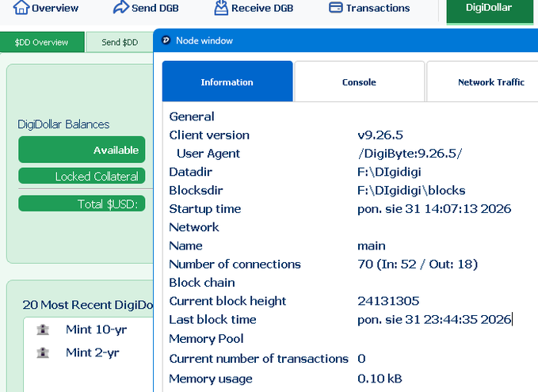Click the Node window title text
The height and width of the screenshot is (392, 538).
point(204,40)
